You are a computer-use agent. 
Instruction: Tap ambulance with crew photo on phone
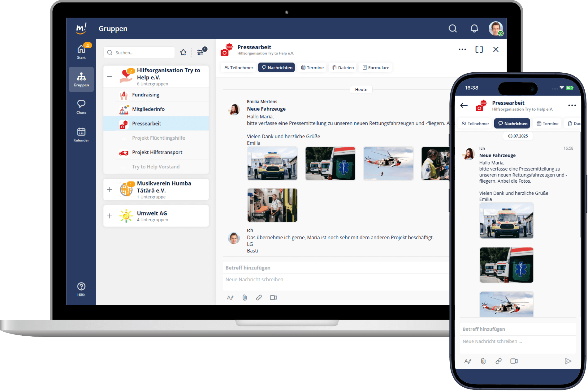pyautogui.click(x=507, y=221)
